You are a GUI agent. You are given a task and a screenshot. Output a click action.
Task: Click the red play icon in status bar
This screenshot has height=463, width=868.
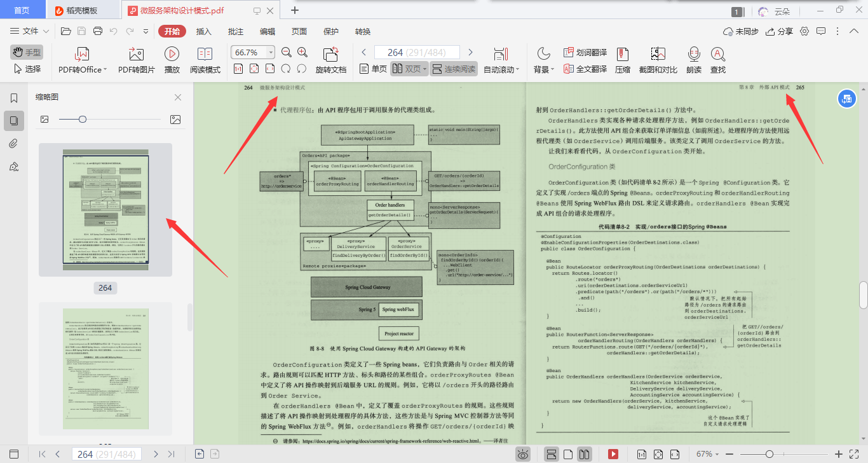(613, 454)
